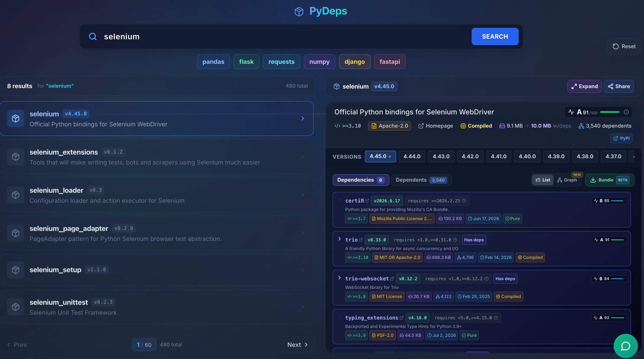Select version 4.44.0
The image size is (644, 359).
pos(412,157)
